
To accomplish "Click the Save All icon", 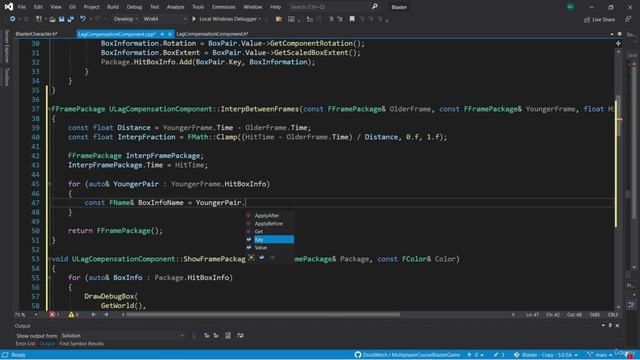I will [70, 19].
